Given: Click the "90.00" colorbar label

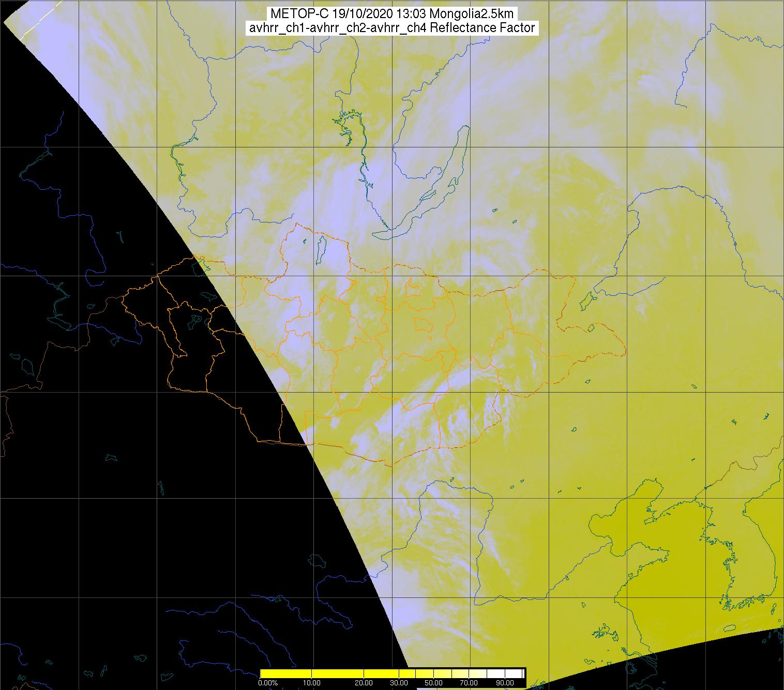Looking at the screenshot, I should 505,683.
